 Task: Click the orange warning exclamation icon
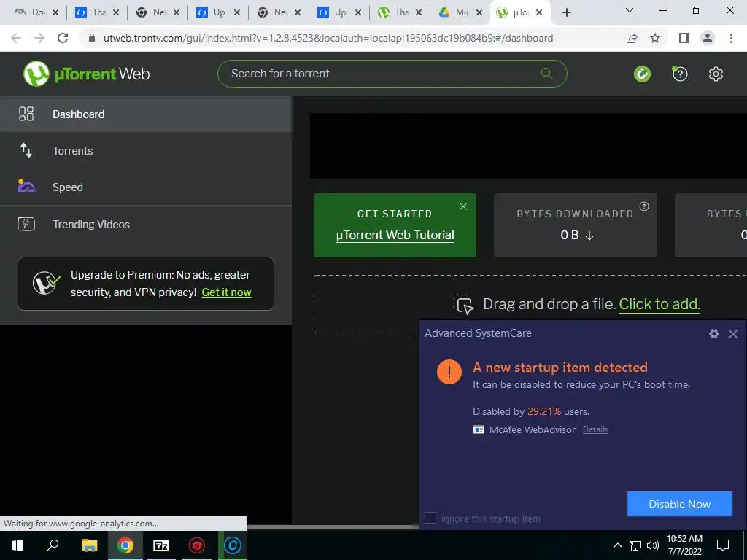point(449,371)
